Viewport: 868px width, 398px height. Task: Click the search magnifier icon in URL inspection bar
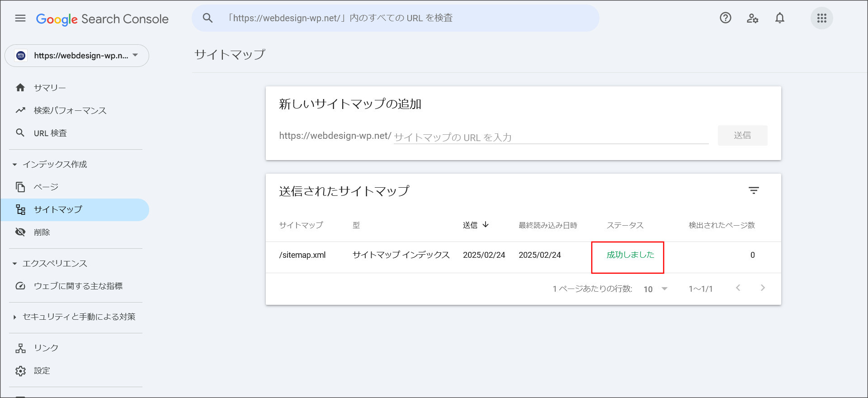208,18
